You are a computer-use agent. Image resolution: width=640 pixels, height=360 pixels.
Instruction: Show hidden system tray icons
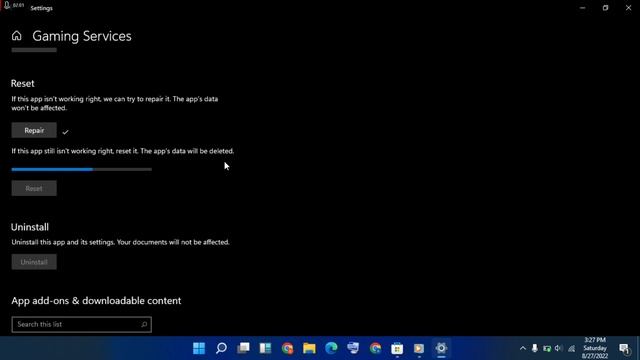523,348
